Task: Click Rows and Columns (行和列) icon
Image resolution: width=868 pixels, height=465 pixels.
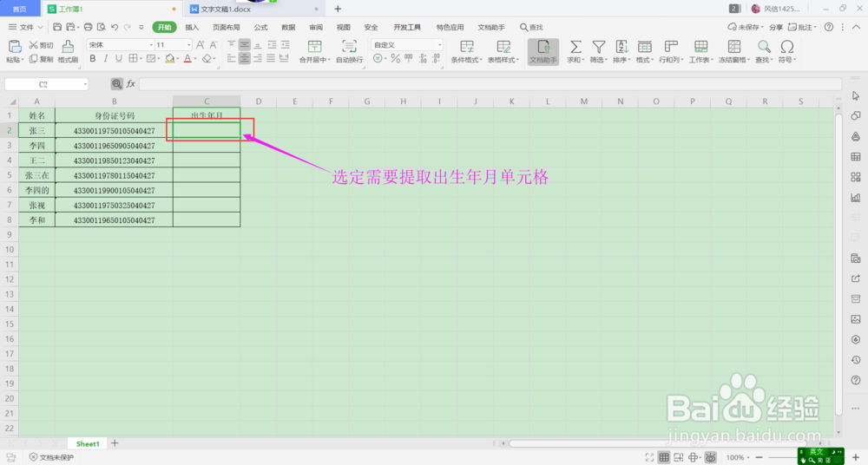Action: point(671,47)
